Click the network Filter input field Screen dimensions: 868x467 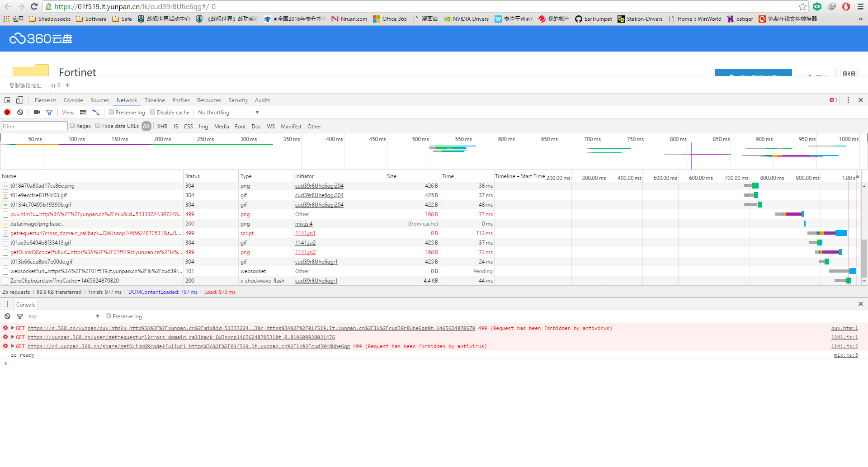click(34, 126)
